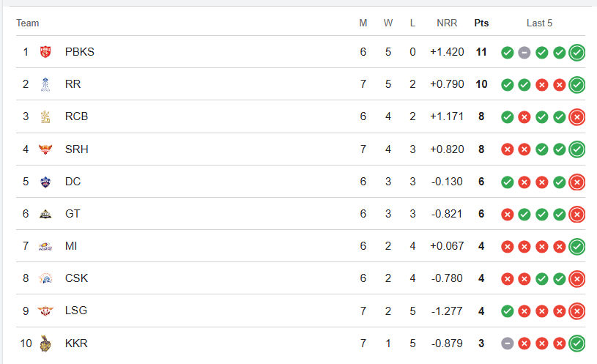
Task: Click the NRR column header
Action: pyautogui.click(x=447, y=23)
